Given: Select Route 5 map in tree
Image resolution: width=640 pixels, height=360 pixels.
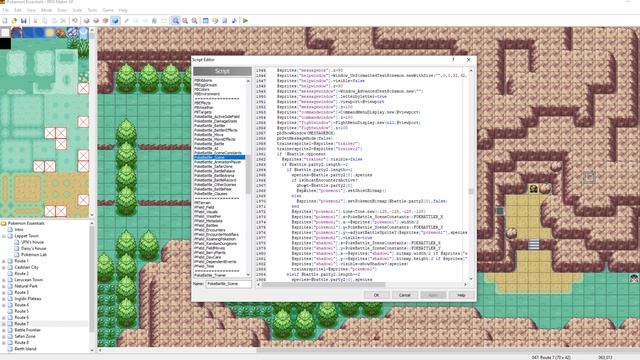Looking at the screenshot, I should point(21,311).
